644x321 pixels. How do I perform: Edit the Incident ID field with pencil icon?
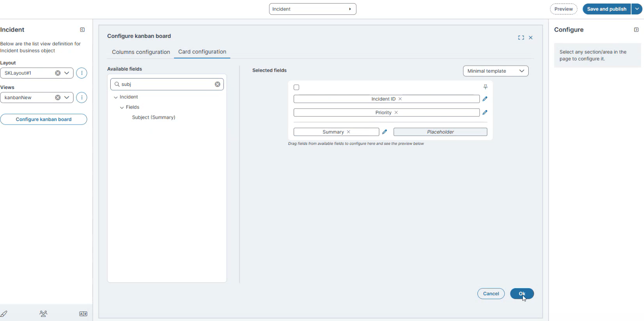[x=485, y=99]
